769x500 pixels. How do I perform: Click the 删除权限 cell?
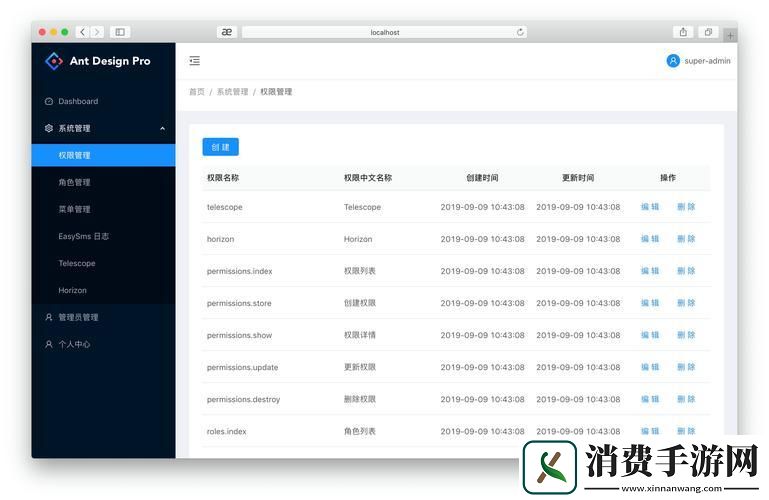coord(359,400)
